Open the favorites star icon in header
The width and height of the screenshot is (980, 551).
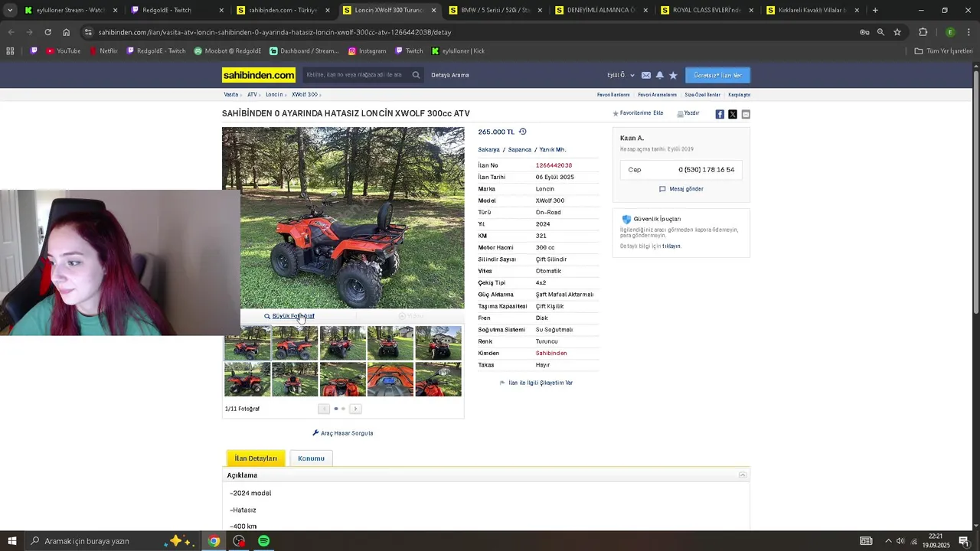click(673, 75)
